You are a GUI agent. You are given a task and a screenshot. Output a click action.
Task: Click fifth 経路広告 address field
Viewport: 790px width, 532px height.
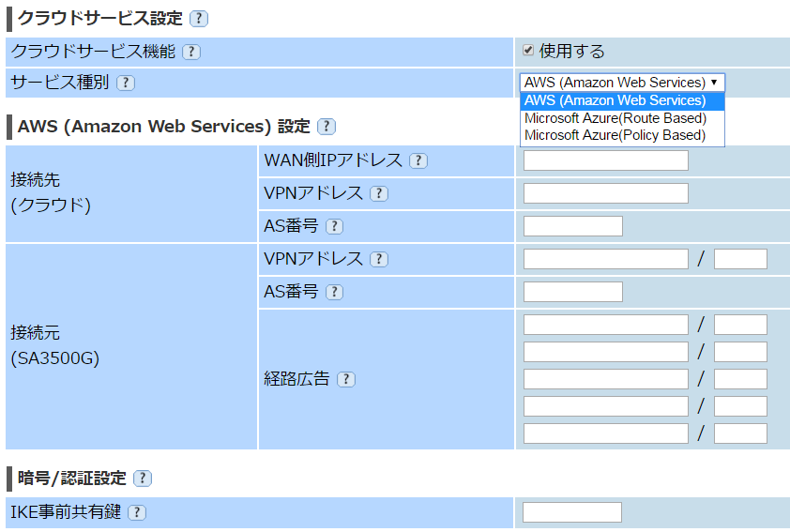605,433
